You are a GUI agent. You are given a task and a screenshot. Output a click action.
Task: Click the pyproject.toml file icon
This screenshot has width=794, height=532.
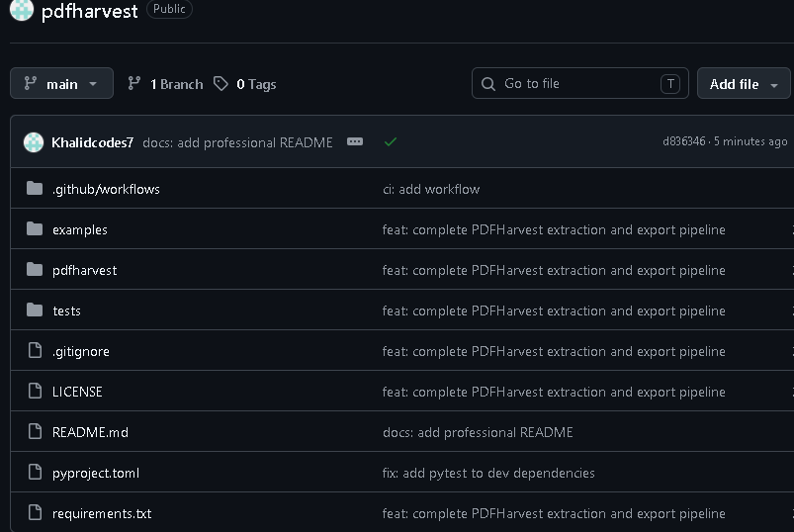[35, 472]
